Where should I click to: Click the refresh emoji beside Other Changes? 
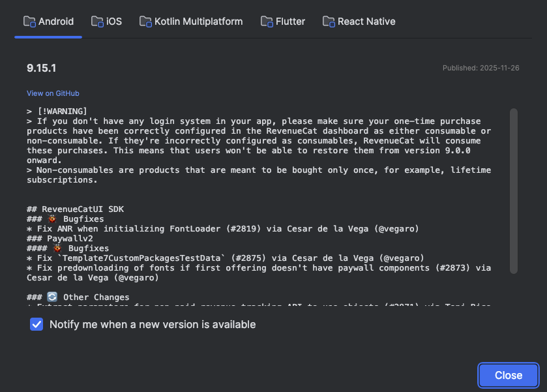pos(53,297)
